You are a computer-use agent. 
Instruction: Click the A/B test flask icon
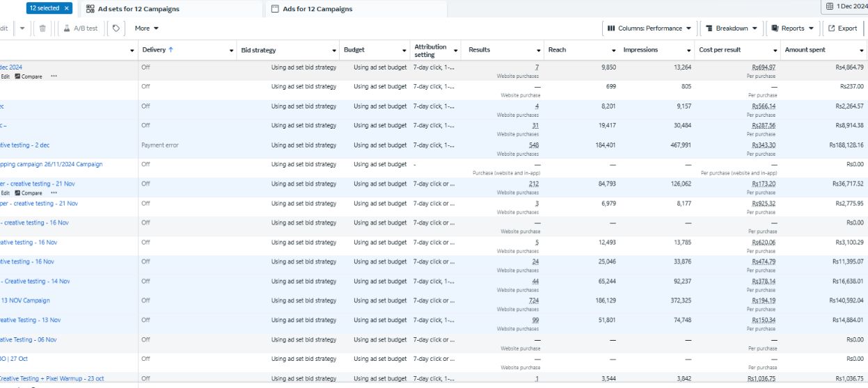(x=67, y=29)
